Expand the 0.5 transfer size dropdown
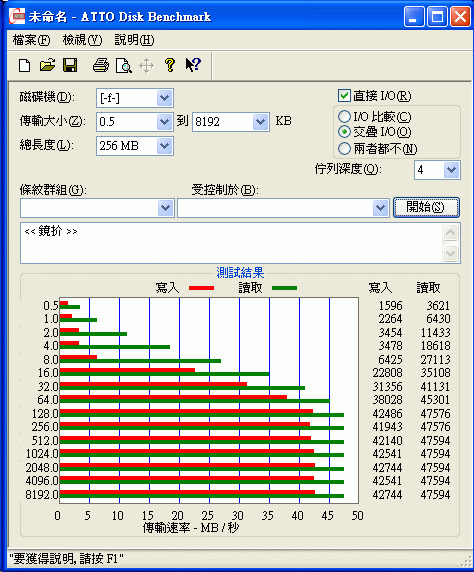Image resolution: width=474 pixels, height=572 pixels. 165,122
